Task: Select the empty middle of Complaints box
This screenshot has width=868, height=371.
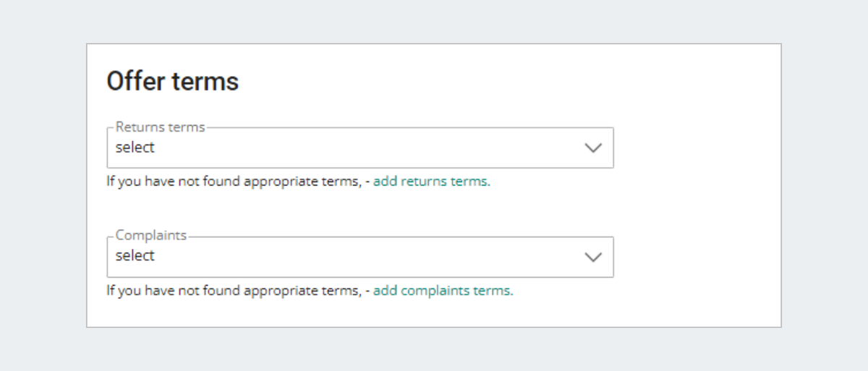Action: [362, 257]
